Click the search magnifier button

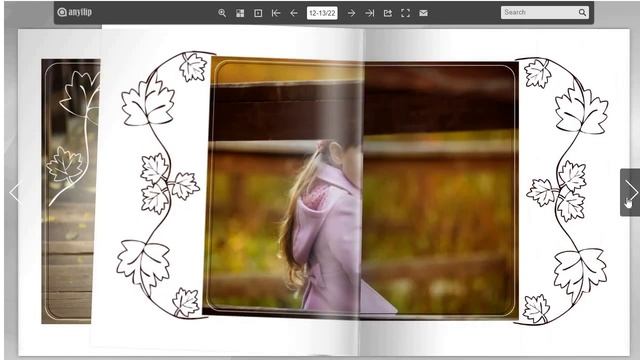tap(582, 13)
